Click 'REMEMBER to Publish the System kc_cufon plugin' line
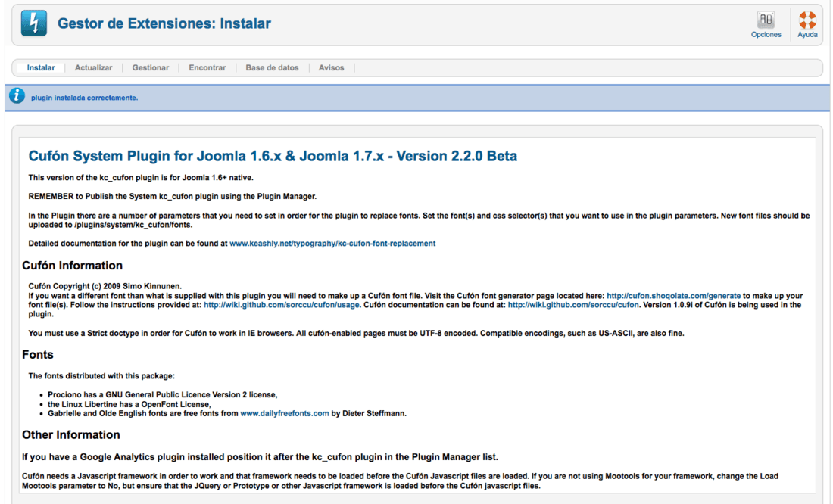 pyautogui.click(x=172, y=197)
